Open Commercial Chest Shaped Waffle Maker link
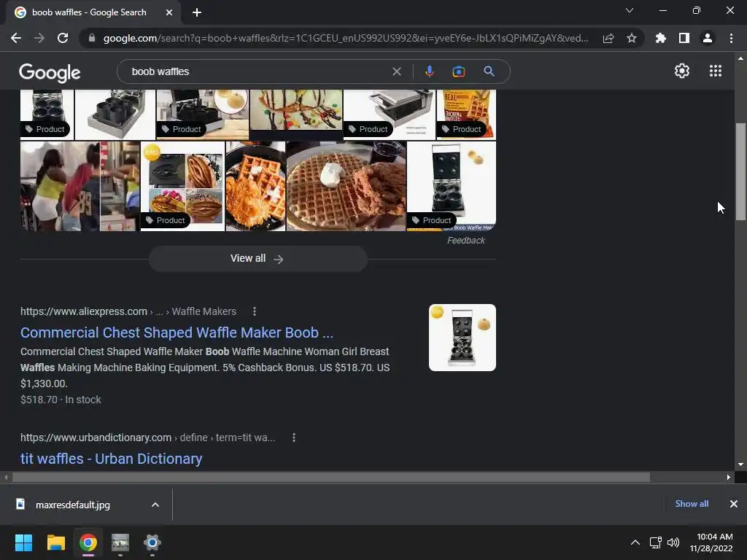Image resolution: width=747 pixels, height=560 pixels. [x=177, y=332]
